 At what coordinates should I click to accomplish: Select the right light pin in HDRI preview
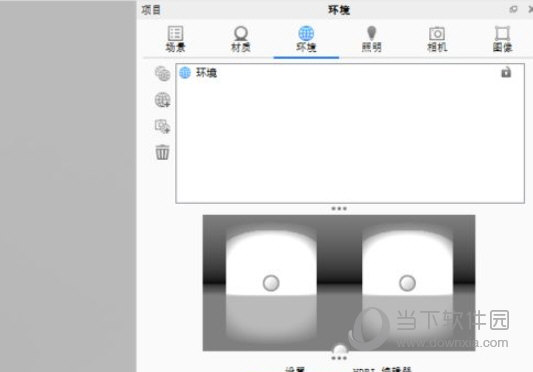[407, 283]
